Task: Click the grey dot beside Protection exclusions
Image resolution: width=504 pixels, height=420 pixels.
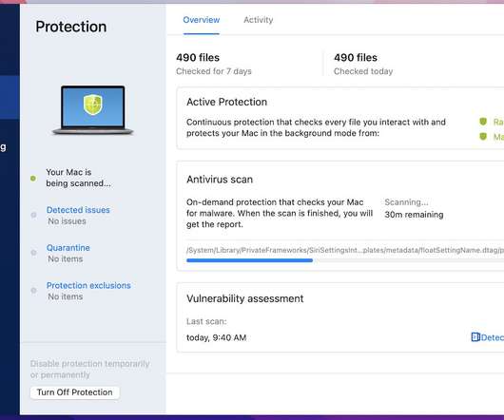Action: click(x=33, y=290)
